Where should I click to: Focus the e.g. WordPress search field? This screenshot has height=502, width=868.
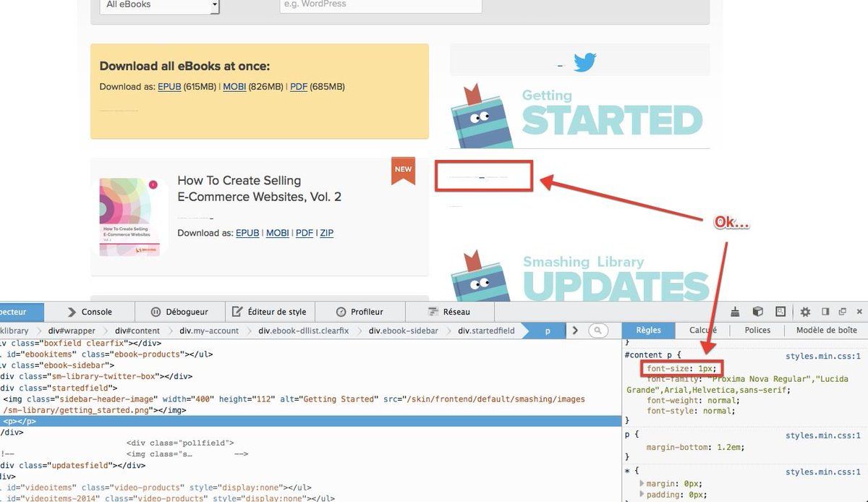(x=380, y=5)
